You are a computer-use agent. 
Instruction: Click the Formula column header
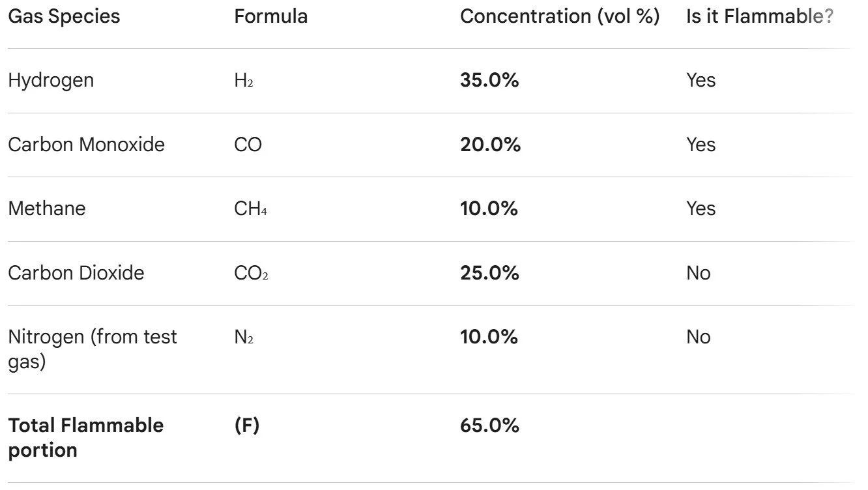tap(270, 16)
